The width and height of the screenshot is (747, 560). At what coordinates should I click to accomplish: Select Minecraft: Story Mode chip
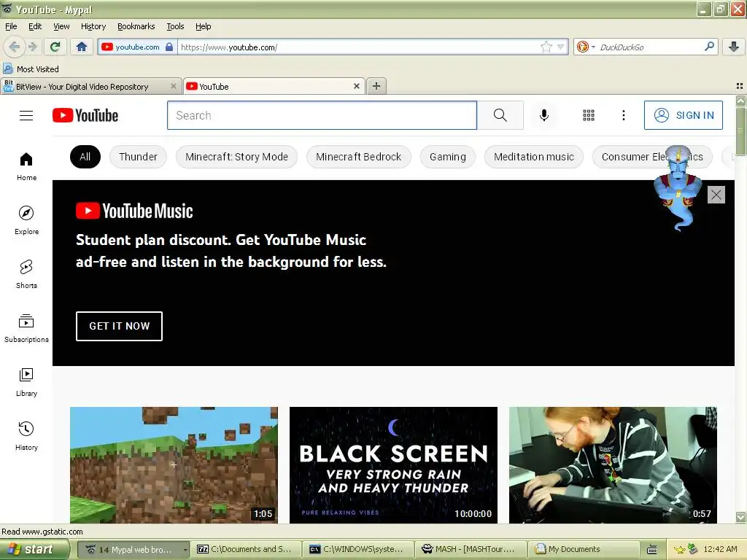tap(236, 157)
